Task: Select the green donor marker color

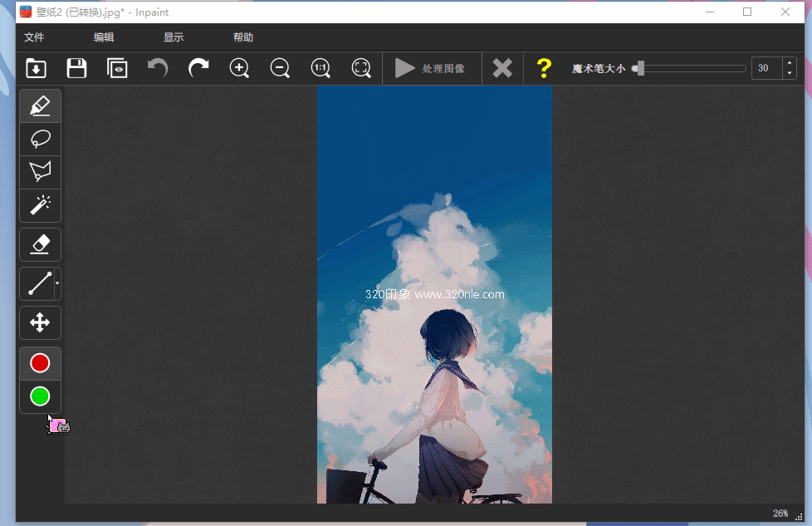Action: coord(40,396)
